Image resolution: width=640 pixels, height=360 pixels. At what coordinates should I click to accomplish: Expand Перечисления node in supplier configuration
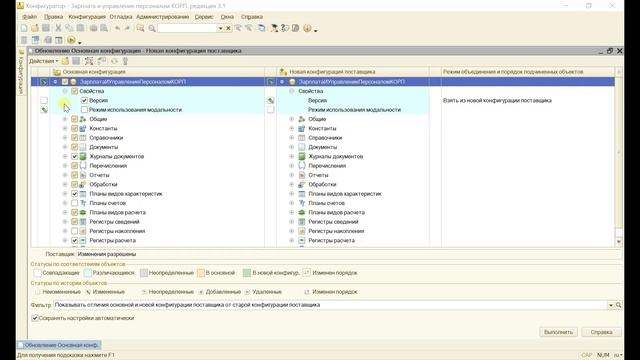[291, 166]
